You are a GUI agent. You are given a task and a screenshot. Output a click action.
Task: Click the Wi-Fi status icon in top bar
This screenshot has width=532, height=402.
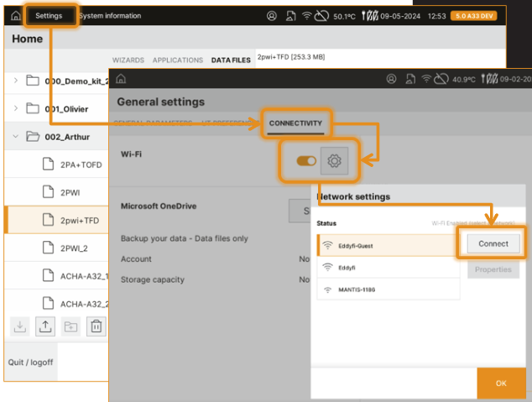coord(307,16)
